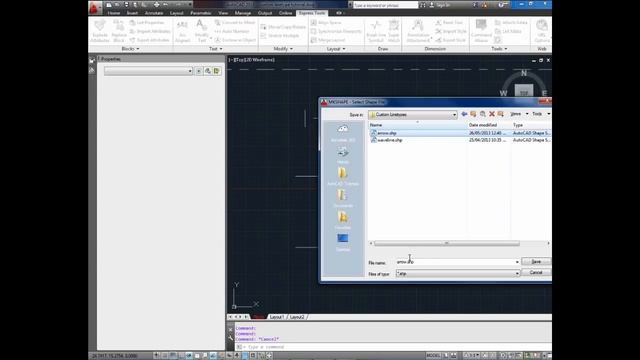
Task: Open the Desktop location in the dialog sidebar
Action: click(x=342, y=242)
